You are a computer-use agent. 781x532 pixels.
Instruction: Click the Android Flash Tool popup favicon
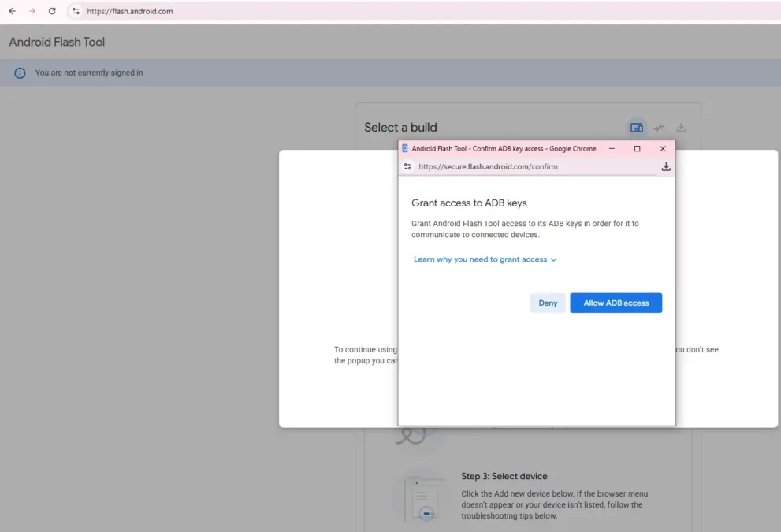tap(405, 148)
